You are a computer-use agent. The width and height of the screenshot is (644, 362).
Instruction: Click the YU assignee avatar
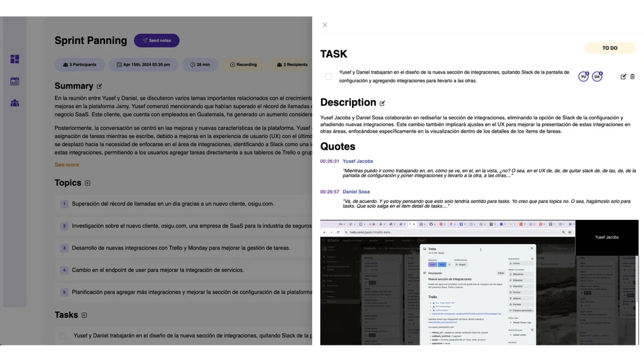583,77
